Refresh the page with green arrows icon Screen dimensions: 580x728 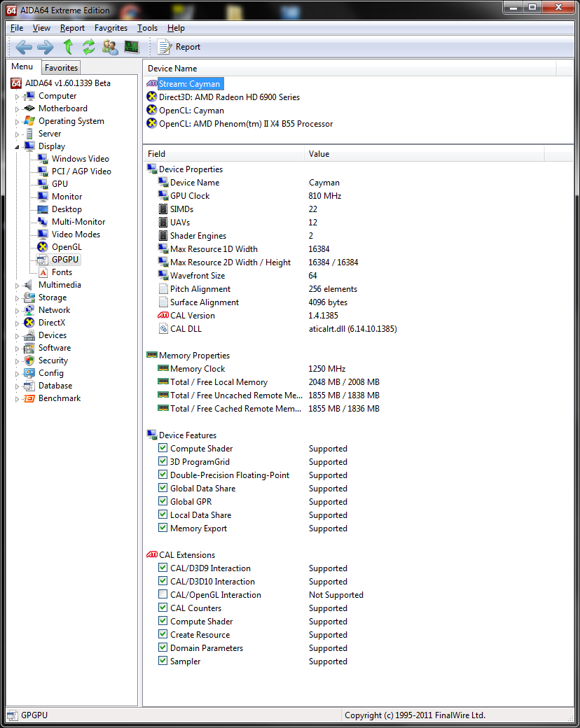pyautogui.click(x=89, y=47)
